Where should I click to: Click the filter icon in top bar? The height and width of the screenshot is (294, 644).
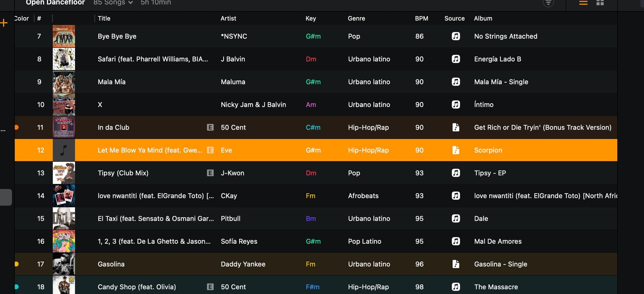(548, 3)
